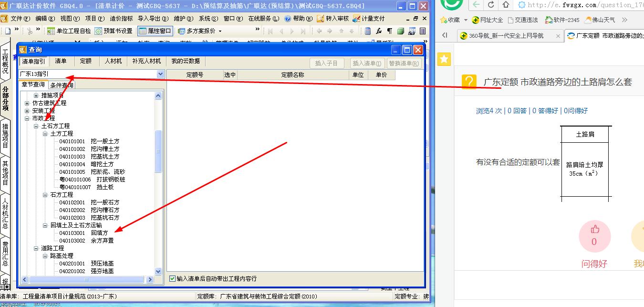This screenshot has height=307, width=644.
Task: Switch to 定额 tab in query dialog
Action: coord(86,61)
